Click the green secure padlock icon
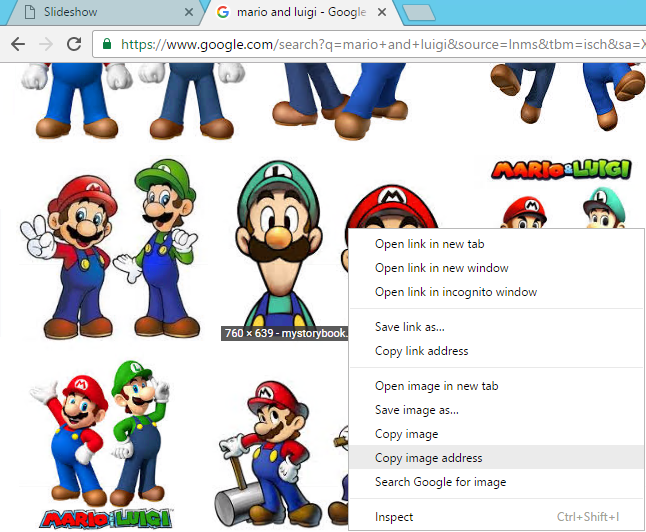 pos(107,44)
